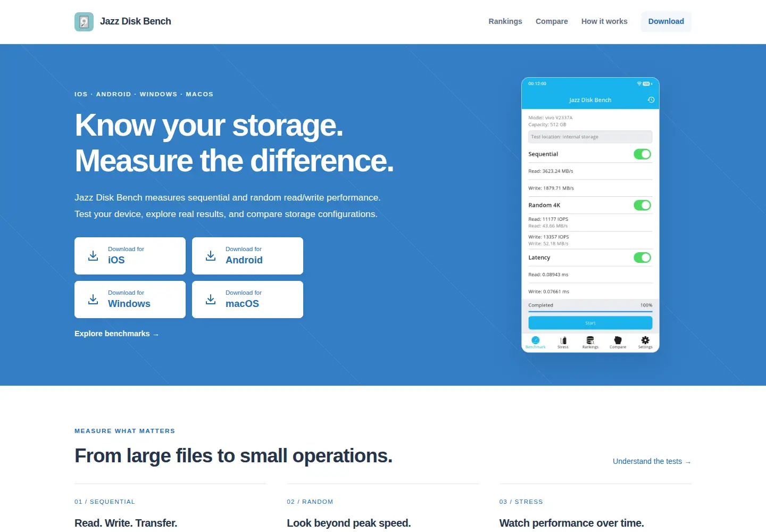Click the Jazz Disk Bench site title
Viewport: 766px width, 532px height.
tap(136, 22)
